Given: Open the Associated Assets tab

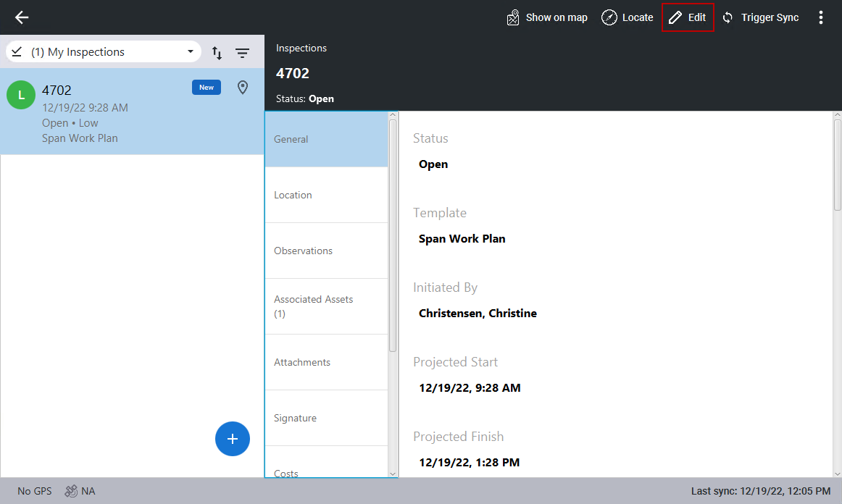Looking at the screenshot, I should point(326,306).
